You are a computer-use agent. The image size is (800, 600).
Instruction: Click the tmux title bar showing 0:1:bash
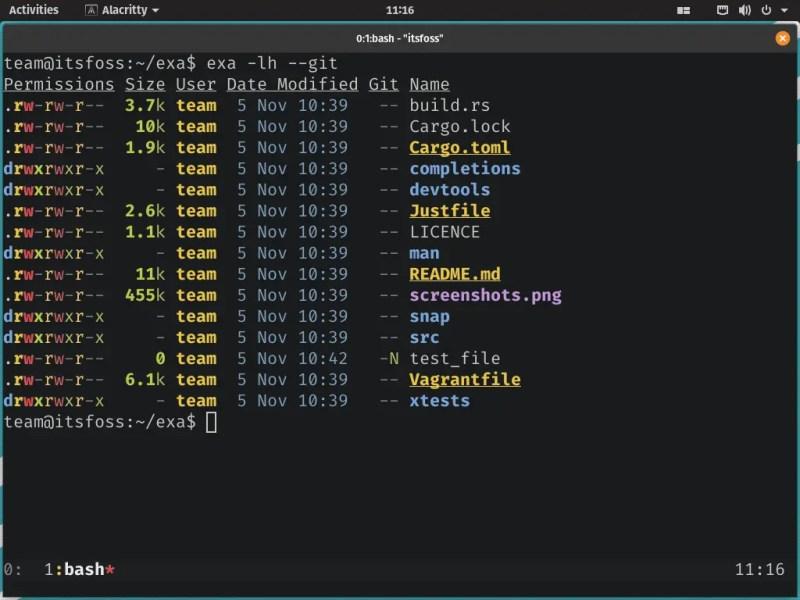tap(400, 40)
